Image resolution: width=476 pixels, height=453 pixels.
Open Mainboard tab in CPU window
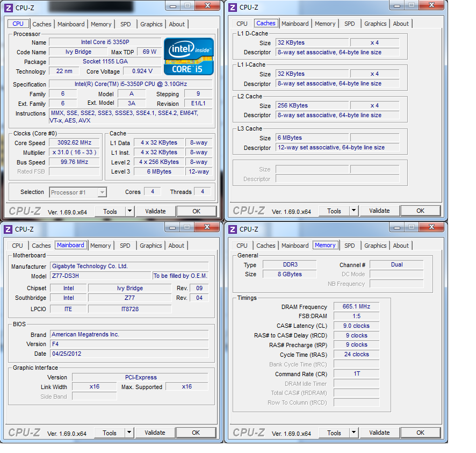[71, 24]
